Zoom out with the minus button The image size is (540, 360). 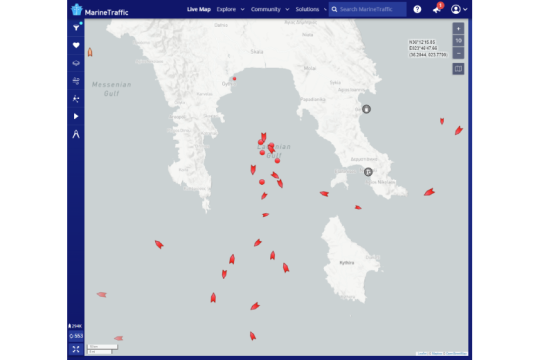(x=458, y=53)
